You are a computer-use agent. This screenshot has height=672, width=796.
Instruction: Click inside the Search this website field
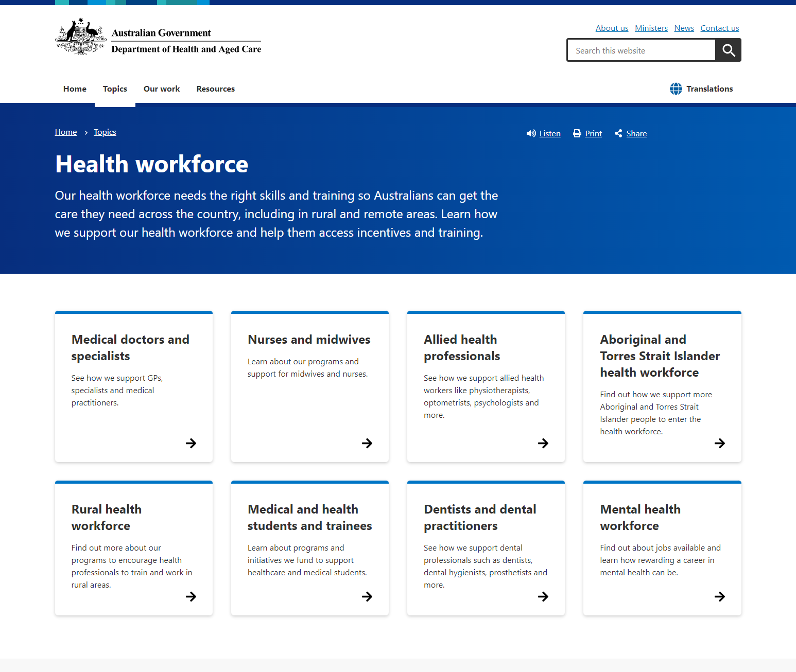[641, 50]
